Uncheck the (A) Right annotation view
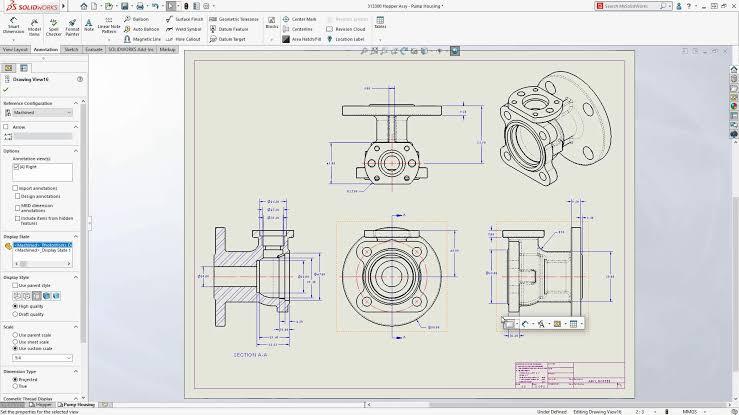 16,167
